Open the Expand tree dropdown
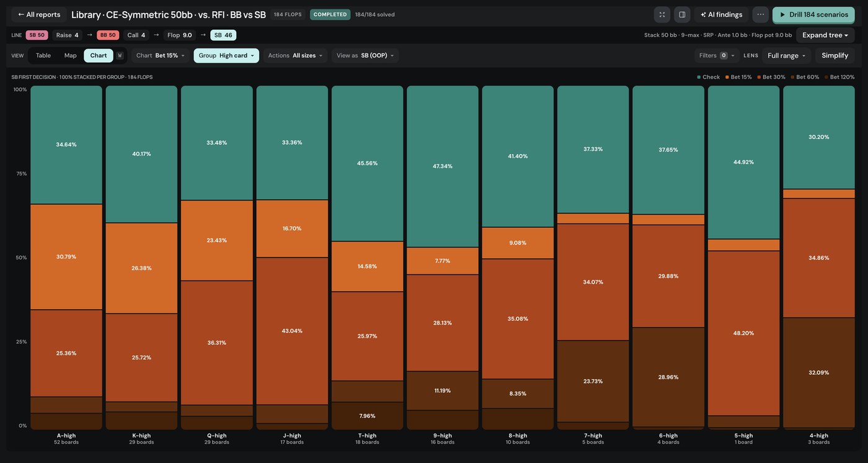The image size is (868, 463). [x=825, y=35]
